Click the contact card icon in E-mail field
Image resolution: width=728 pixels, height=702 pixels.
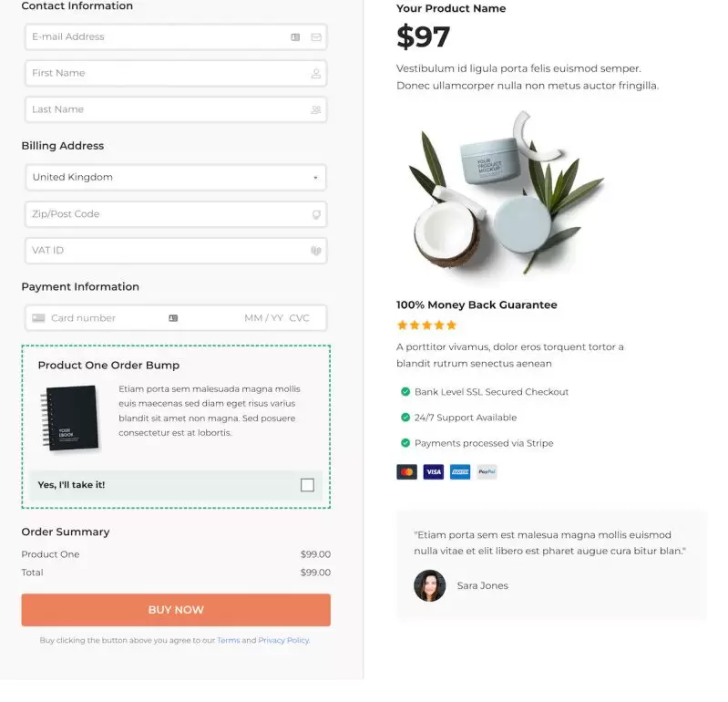pyautogui.click(x=295, y=37)
